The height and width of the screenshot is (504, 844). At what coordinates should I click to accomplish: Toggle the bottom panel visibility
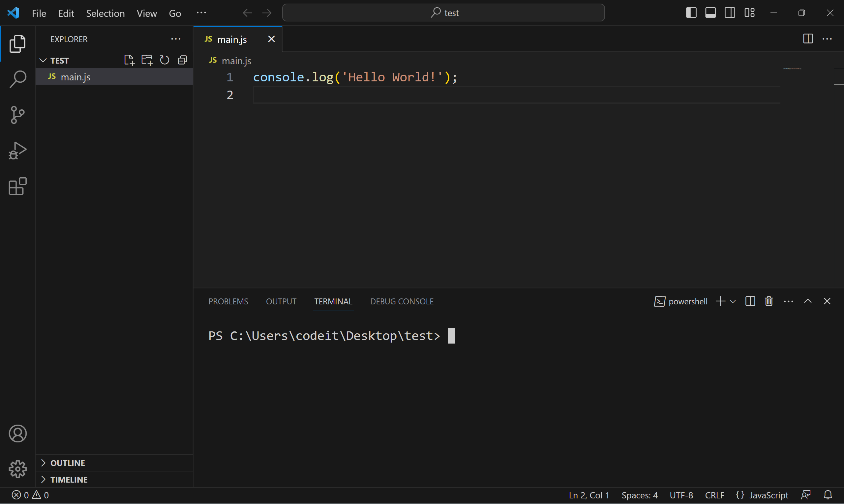pos(710,13)
